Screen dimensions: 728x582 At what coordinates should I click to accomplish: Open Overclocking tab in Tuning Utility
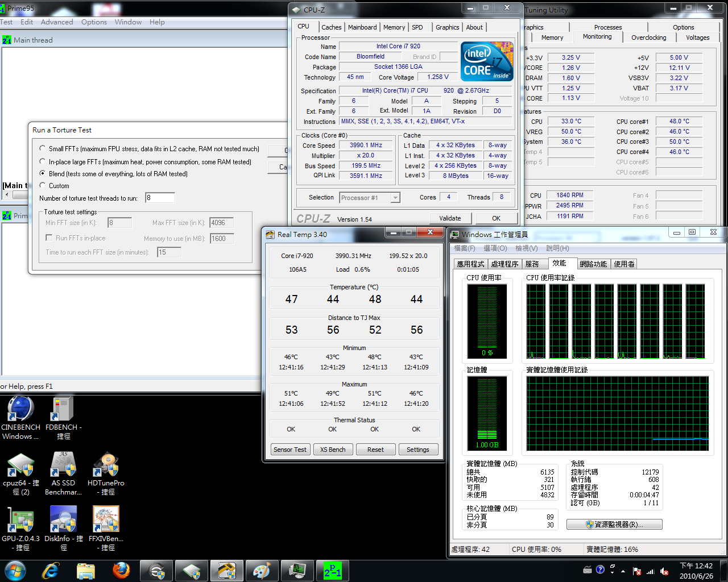tap(648, 38)
